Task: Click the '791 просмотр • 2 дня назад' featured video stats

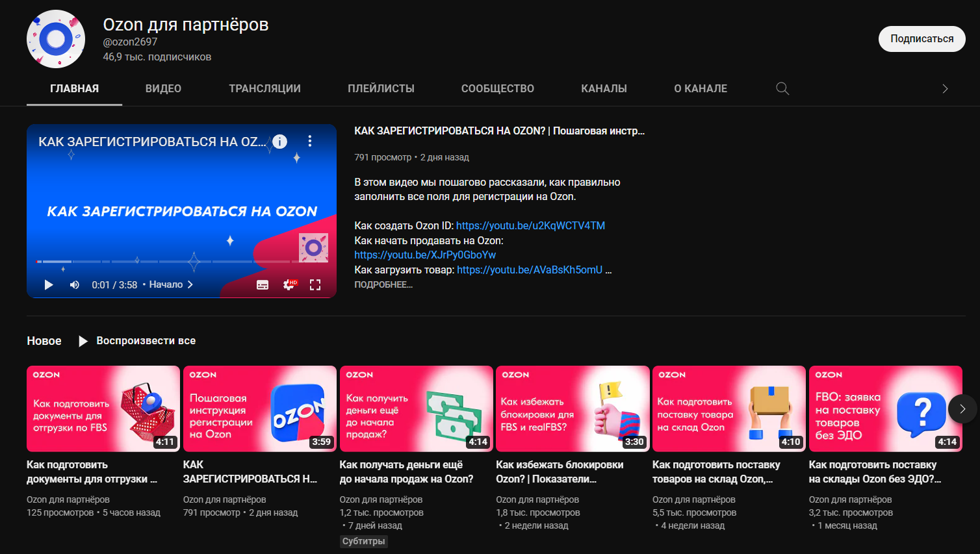Action: [x=411, y=157]
